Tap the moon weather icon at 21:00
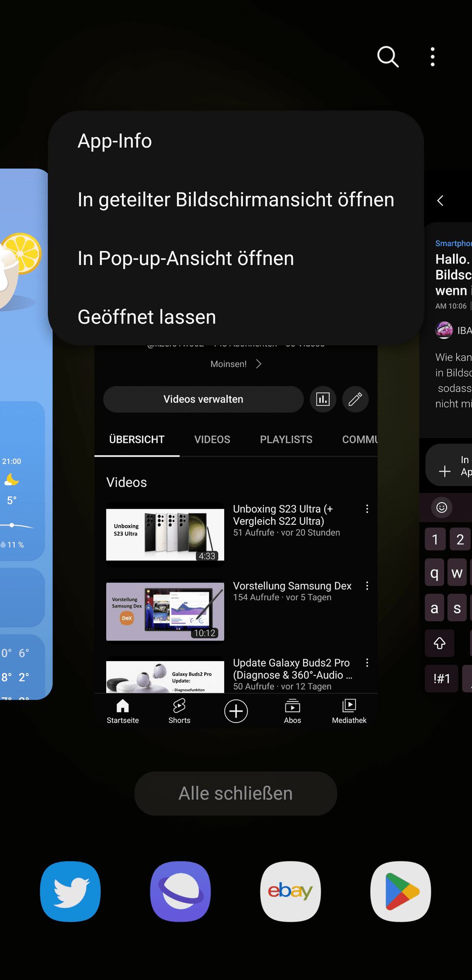 point(11,480)
